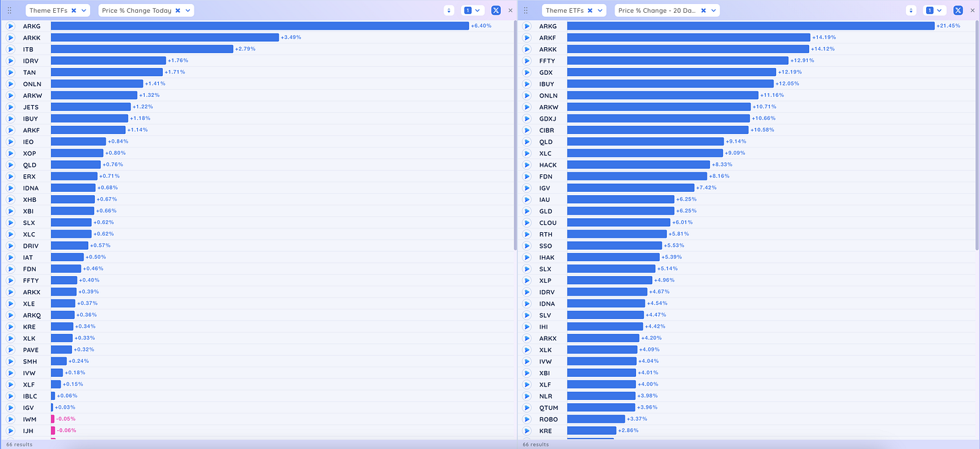The width and height of the screenshot is (980, 449).
Task: Click the +3.49% value for ARKK
Action: 291,38
